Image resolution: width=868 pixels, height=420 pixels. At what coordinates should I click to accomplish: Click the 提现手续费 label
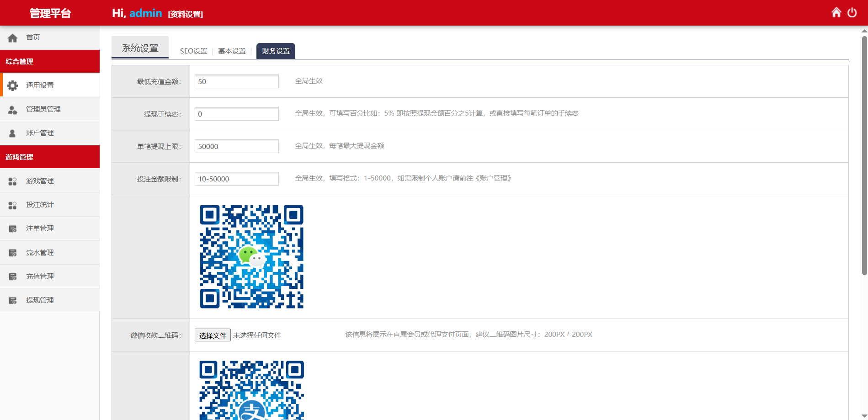coord(162,114)
